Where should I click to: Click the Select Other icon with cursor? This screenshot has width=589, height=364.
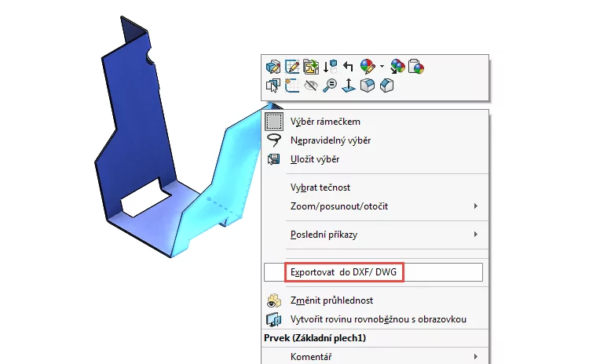point(273,86)
